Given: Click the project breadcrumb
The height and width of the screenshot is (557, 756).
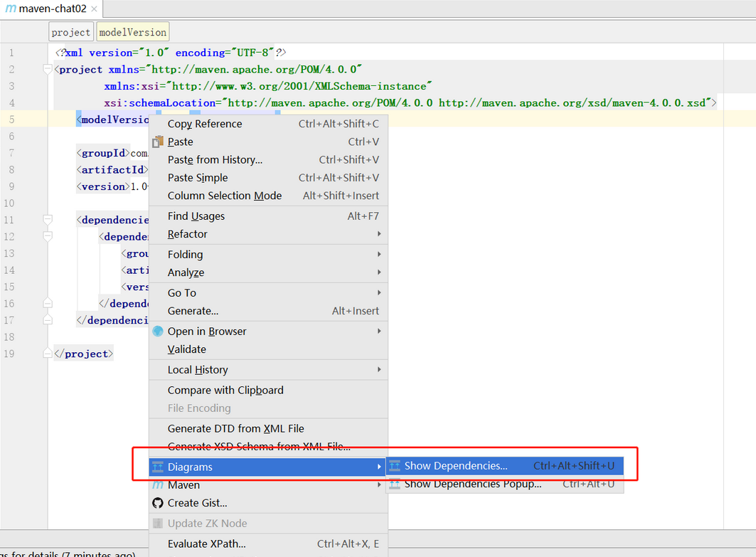Looking at the screenshot, I should point(71,32).
